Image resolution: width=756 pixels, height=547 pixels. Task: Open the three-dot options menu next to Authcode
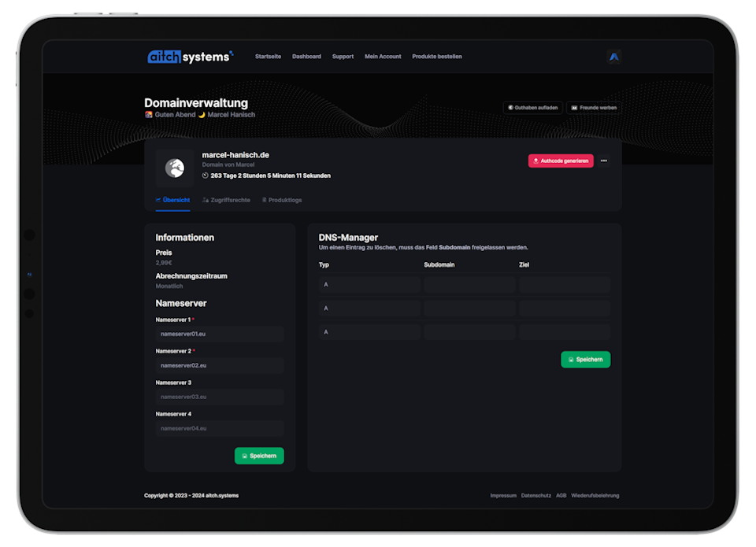coord(604,160)
